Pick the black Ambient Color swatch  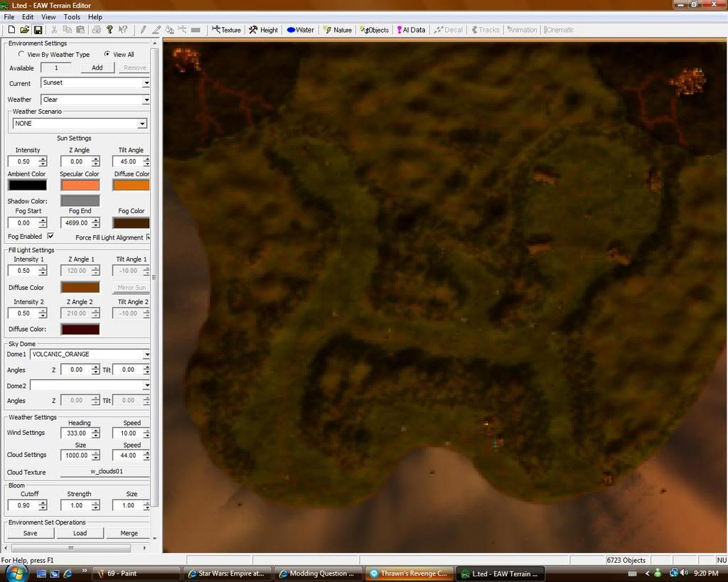[x=28, y=185]
